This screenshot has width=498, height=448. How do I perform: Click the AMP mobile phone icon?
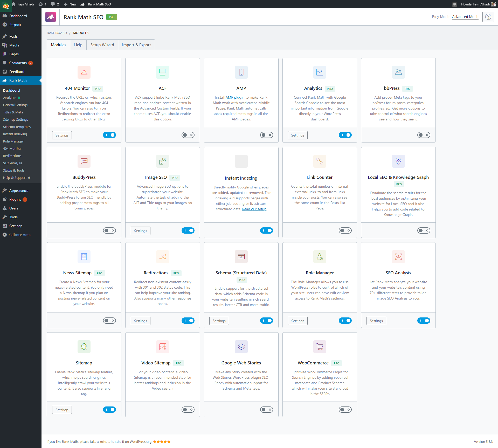tap(241, 72)
